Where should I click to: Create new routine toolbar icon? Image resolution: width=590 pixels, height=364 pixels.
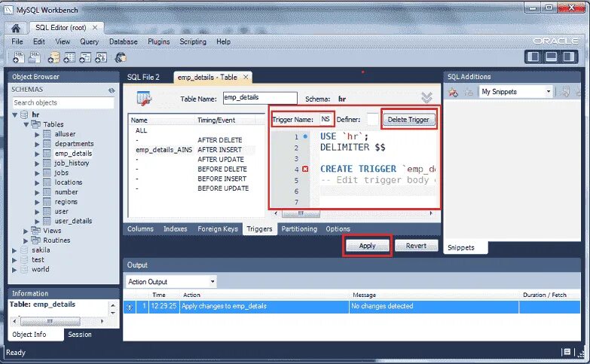pyautogui.click(x=101, y=57)
